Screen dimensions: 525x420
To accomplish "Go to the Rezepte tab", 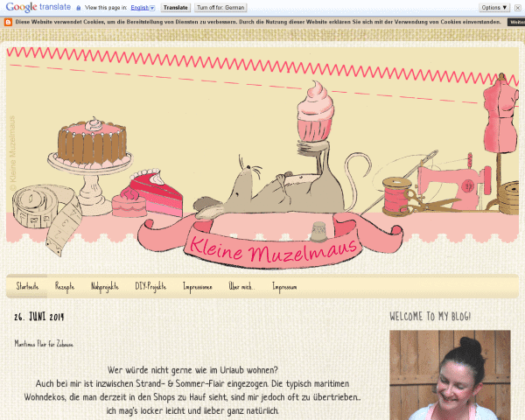I will click(x=65, y=286).
